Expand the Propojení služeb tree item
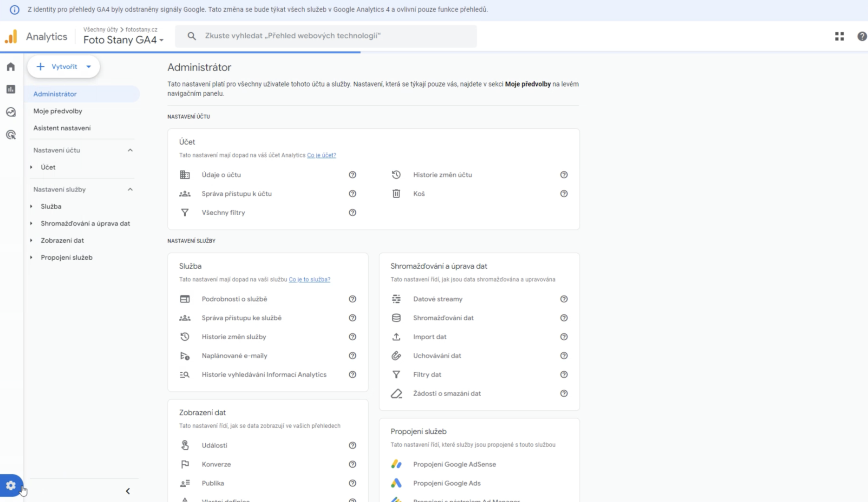 click(x=31, y=258)
